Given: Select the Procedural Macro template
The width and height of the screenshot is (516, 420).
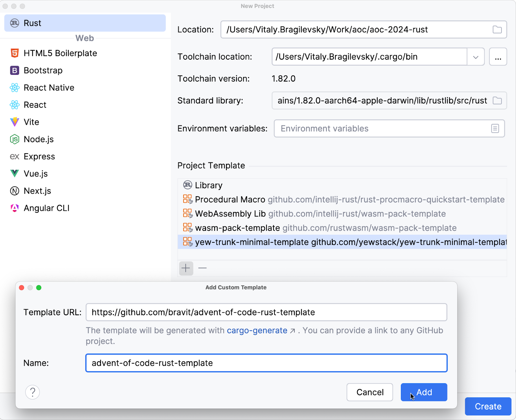Looking at the screenshot, I should click(342, 200).
